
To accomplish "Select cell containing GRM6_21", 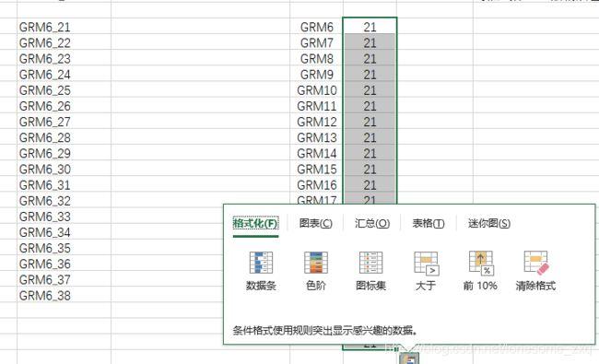I will pyautogui.click(x=65, y=27).
